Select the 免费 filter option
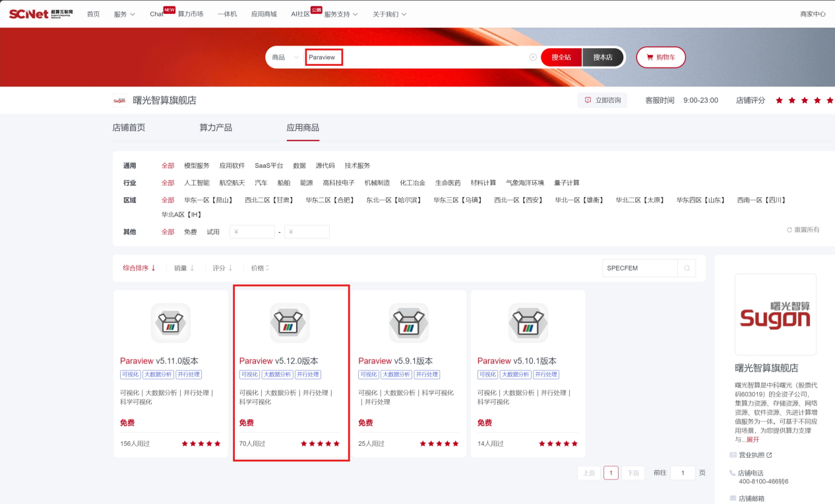 click(x=190, y=232)
